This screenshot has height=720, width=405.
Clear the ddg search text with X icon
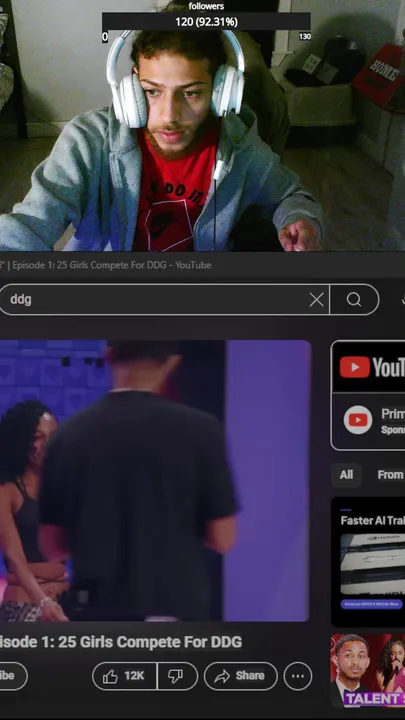[316, 300]
